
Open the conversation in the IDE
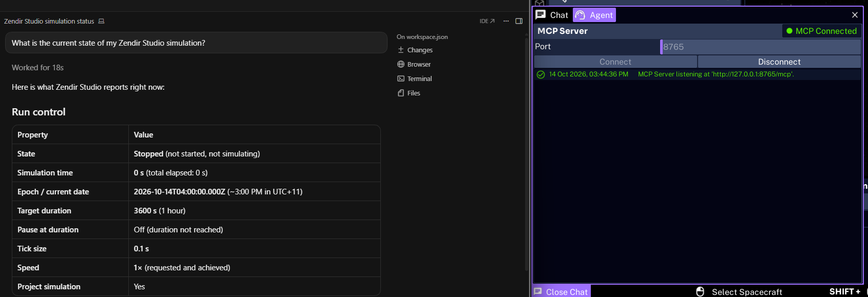tap(487, 21)
